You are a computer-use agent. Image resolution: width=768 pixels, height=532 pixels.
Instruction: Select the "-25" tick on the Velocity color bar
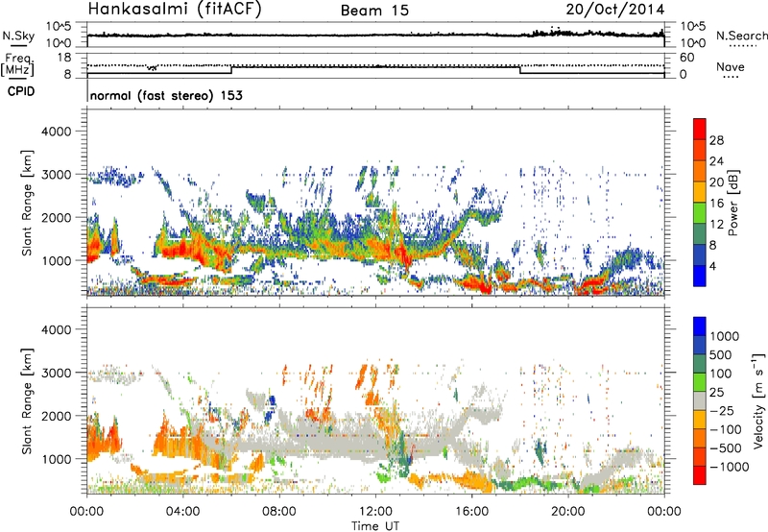point(722,410)
